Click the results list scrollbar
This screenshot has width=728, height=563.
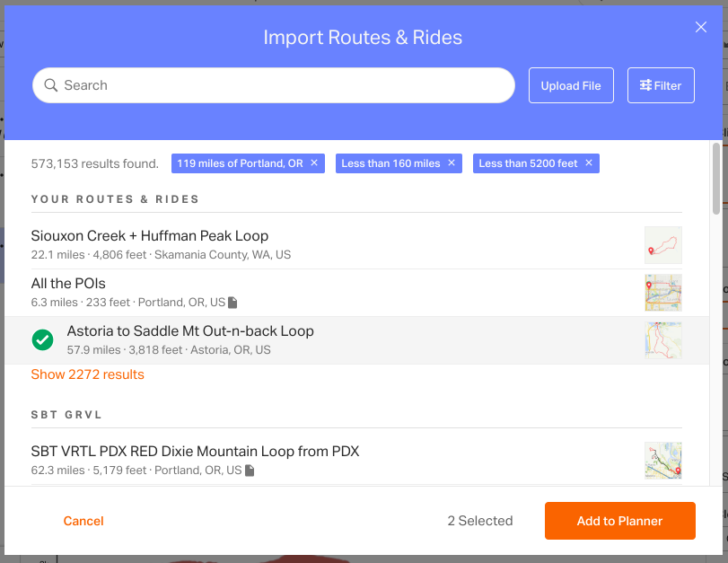(x=716, y=179)
